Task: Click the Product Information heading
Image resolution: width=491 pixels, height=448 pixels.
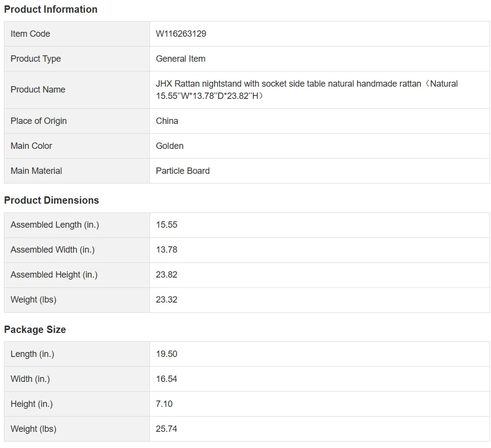Action: click(x=50, y=9)
